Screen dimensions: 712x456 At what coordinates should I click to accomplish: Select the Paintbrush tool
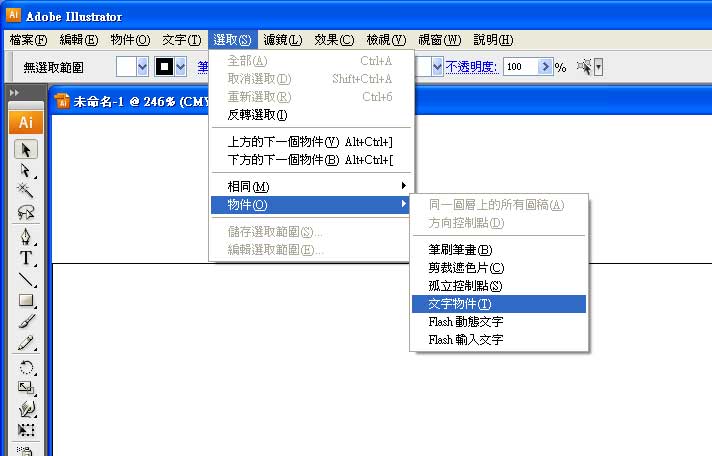click(x=26, y=321)
